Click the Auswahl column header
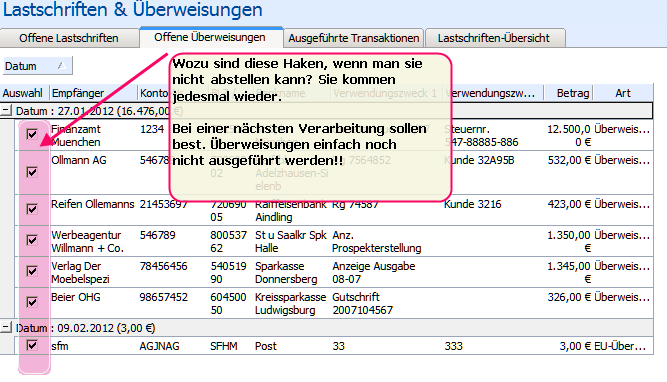 point(24,93)
